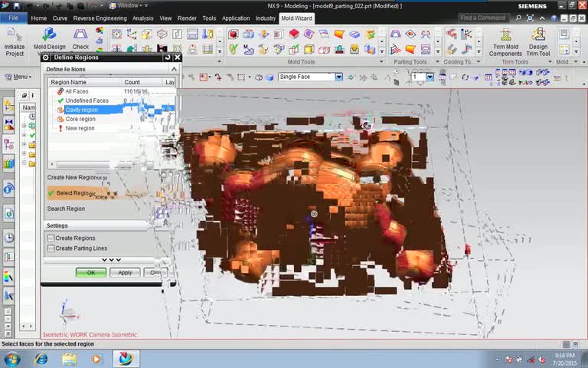
Task: Open the Mold Design Validation tool
Action: [x=50, y=38]
